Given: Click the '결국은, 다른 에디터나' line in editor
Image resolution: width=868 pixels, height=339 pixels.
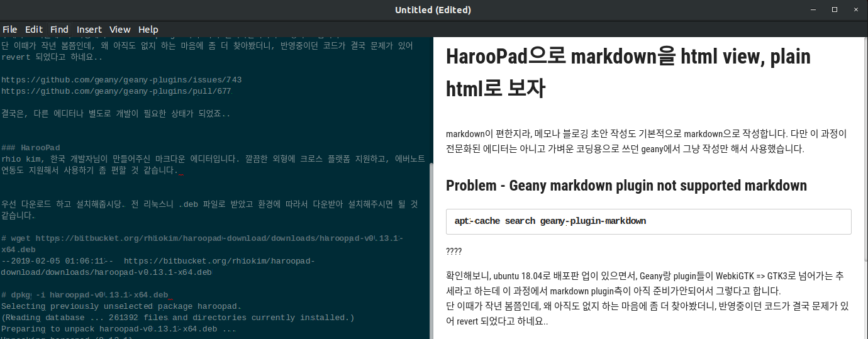Looking at the screenshot, I should 116,114.
